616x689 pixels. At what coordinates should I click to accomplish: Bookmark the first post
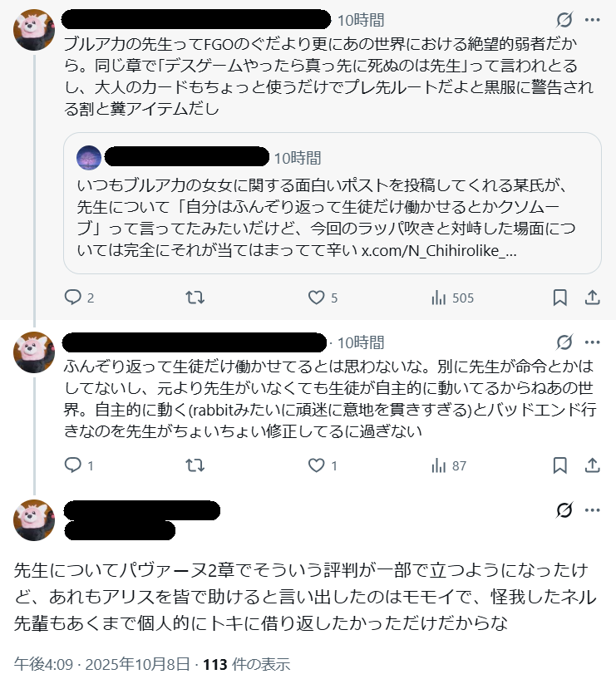click(560, 298)
